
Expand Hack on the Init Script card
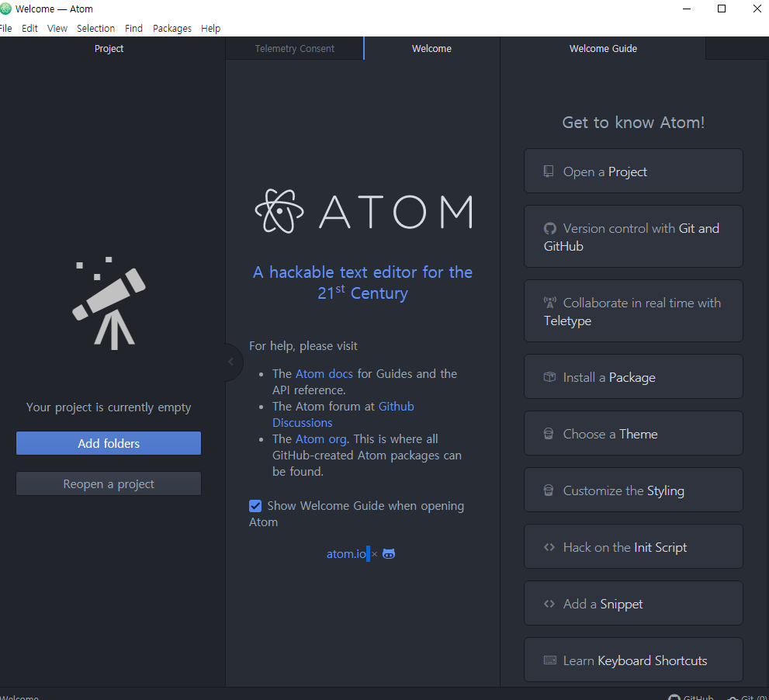click(633, 547)
